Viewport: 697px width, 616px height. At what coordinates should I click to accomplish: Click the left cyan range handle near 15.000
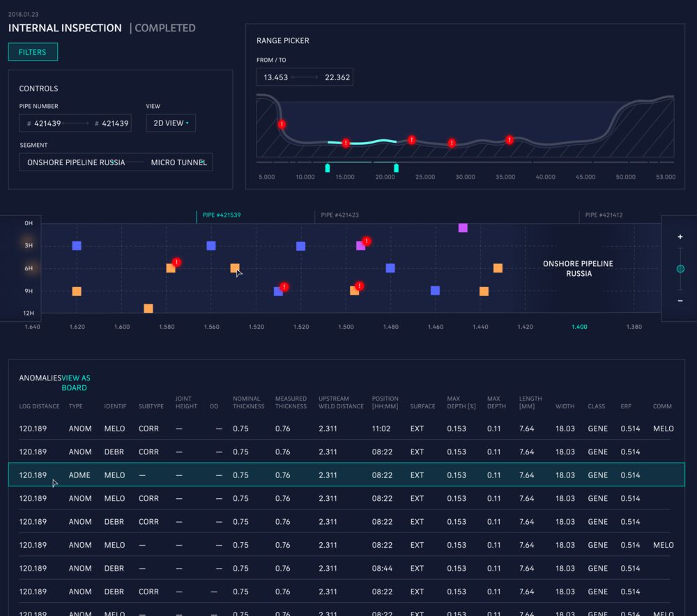point(328,168)
